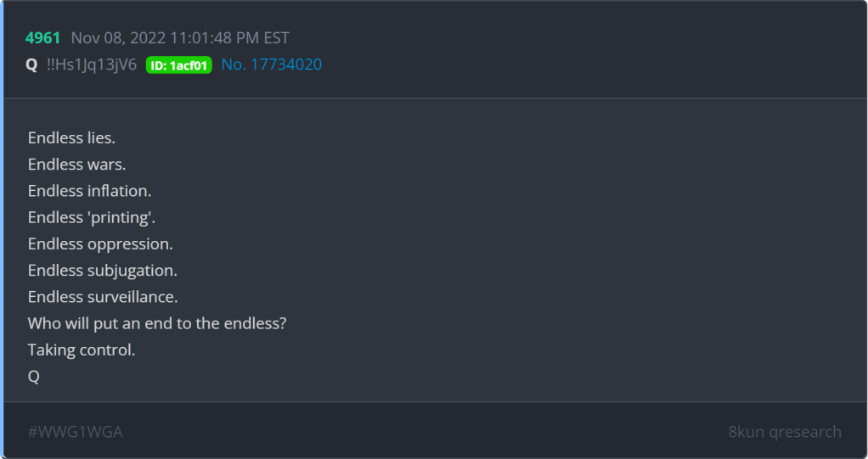Click the 'Endless subjugation.' text
Screen dimensions: 868x459
(x=102, y=271)
